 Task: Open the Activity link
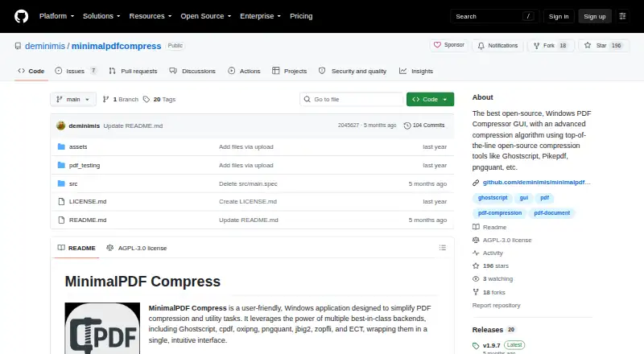pyautogui.click(x=488, y=253)
